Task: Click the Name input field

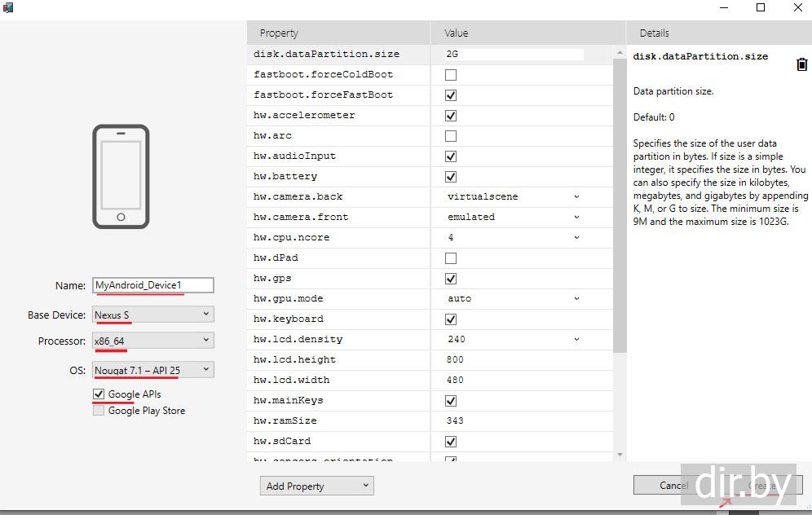Action: [153, 285]
